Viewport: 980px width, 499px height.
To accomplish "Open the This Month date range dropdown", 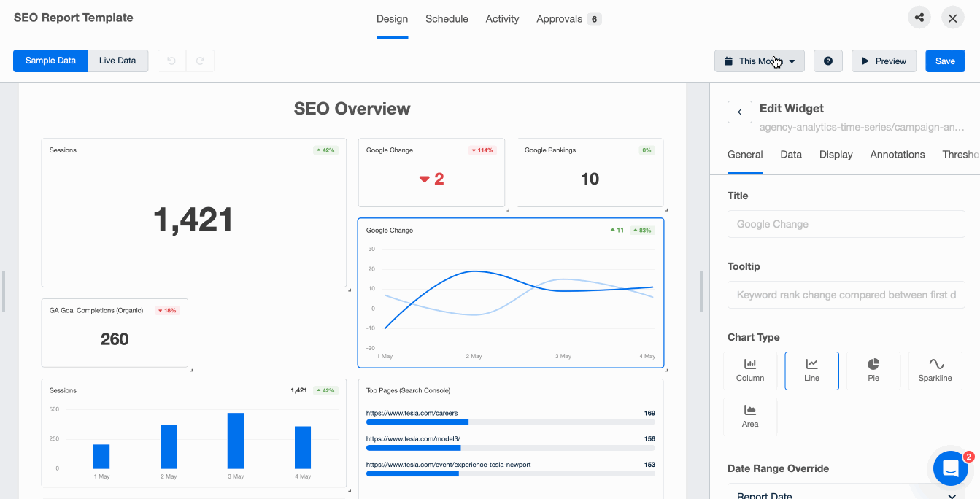I will click(759, 61).
